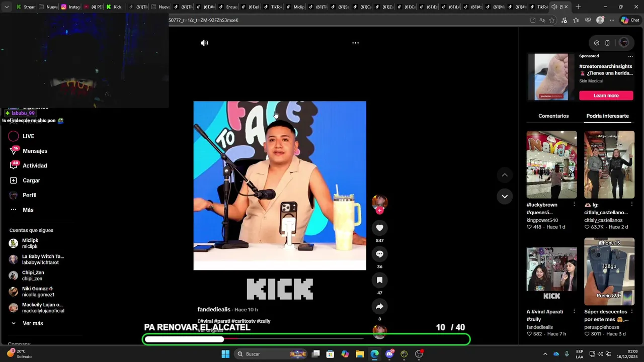Image resolution: width=644 pixels, height=362 pixels.
Task: Show hidden system tray icons chevron
Action: 545,354
